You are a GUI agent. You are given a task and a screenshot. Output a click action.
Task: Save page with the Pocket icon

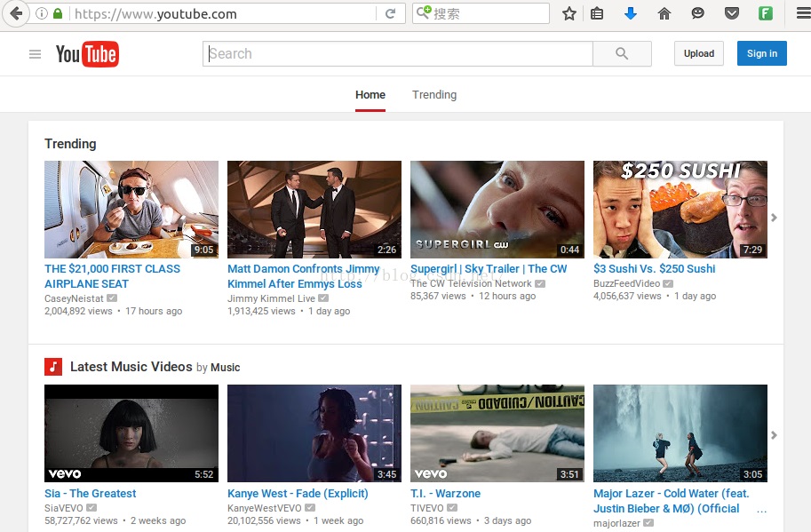pyautogui.click(x=731, y=13)
